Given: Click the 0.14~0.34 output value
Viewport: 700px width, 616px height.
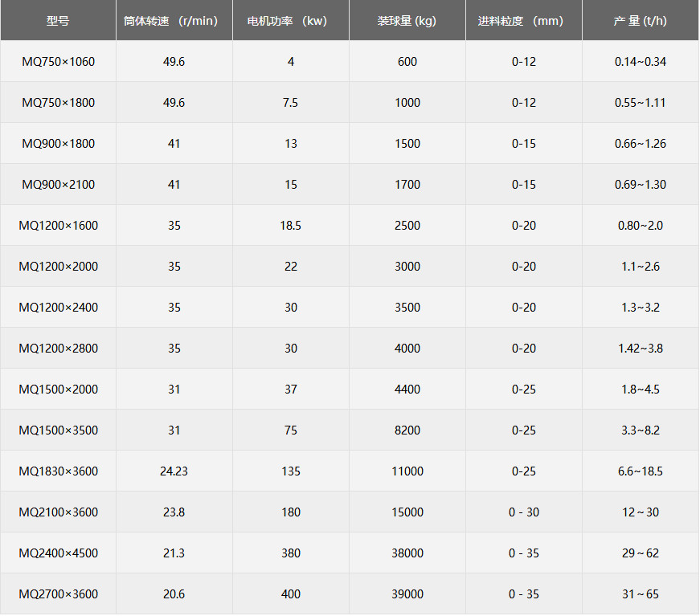Looking at the screenshot, I should (x=641, y=62).
